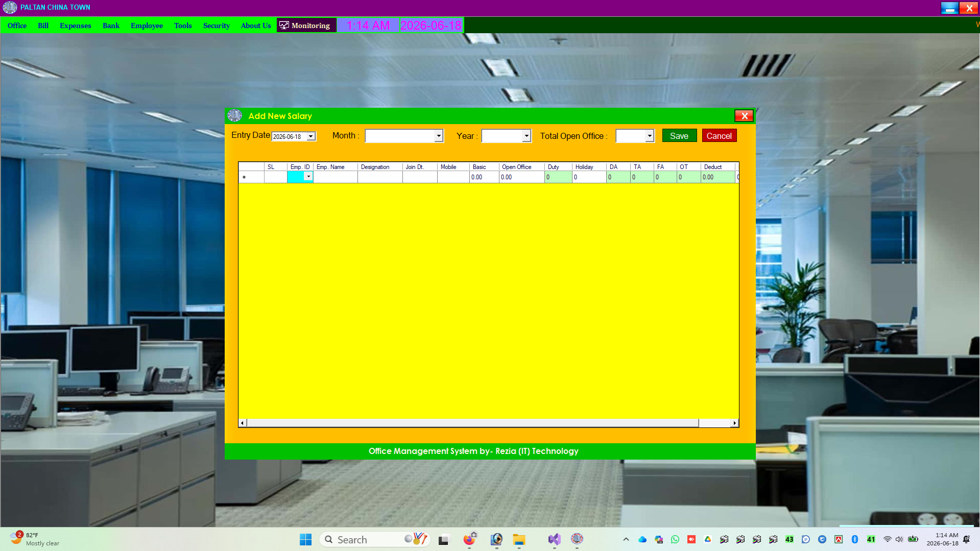The height and width of the screenshot is (551, 980).
Task: Expand the Year dropdown
Action: coord(527,136)
